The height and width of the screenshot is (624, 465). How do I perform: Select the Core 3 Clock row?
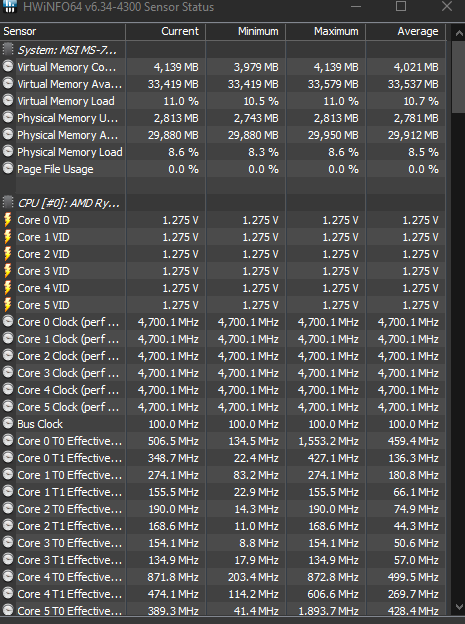pos(223,373)
